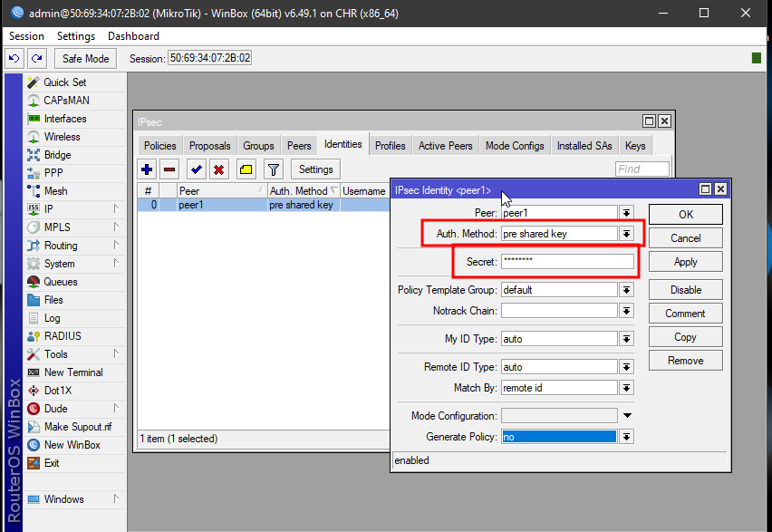Open the Settings menu in menu bar
Image resolution: width=772 pixels, height=532 pixels.
click(75, 36)
